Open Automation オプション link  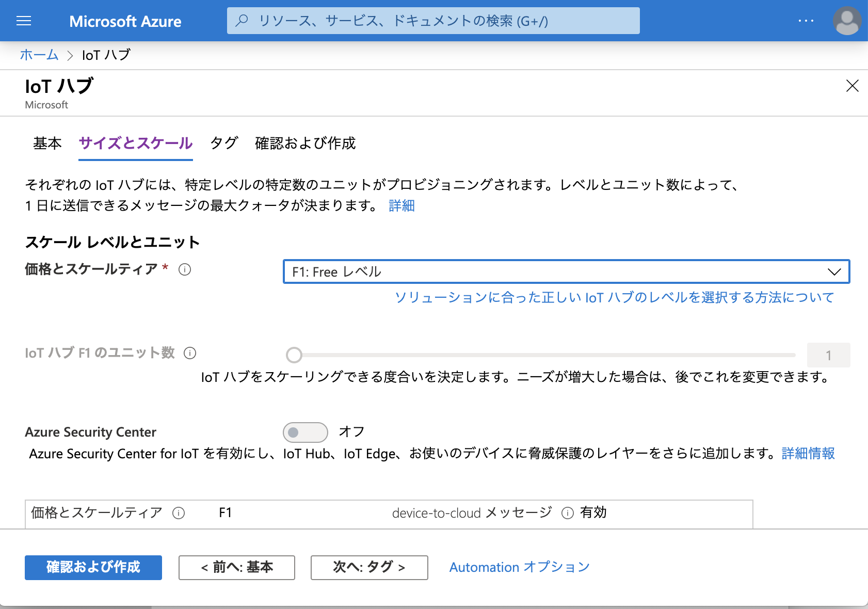(520, 567)
